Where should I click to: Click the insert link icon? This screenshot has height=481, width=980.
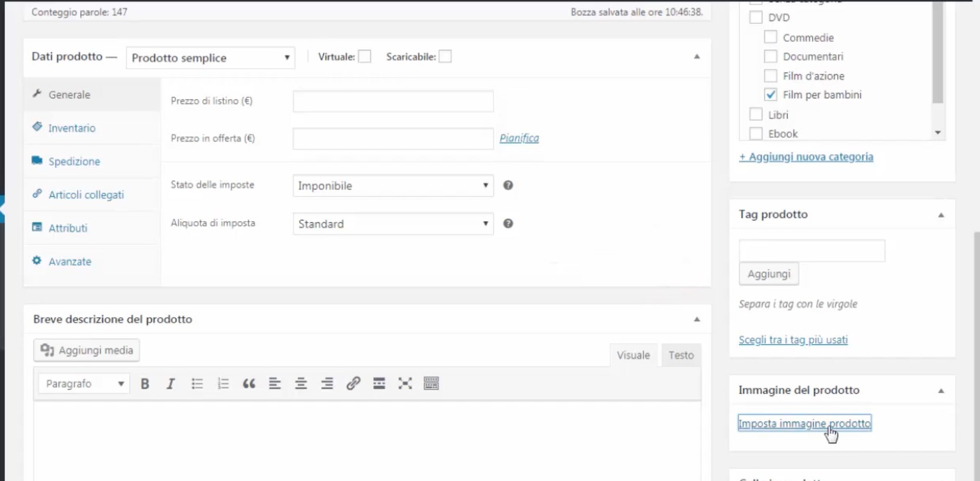click(x=353, y=384)
